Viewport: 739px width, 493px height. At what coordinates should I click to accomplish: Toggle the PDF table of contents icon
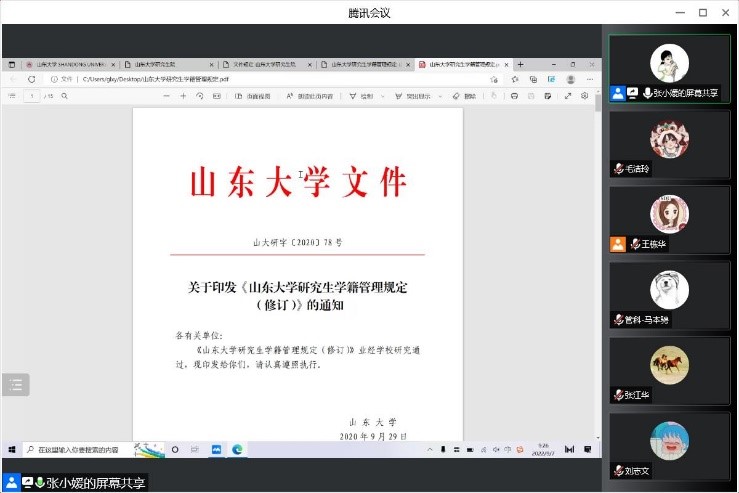pos(12,96)
